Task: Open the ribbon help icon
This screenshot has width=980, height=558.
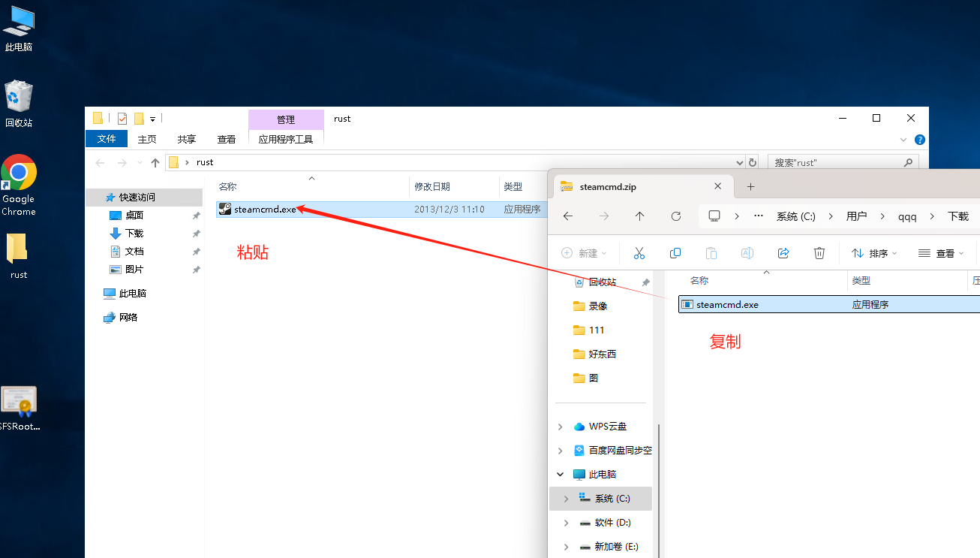Action: [x=920, y=140]
